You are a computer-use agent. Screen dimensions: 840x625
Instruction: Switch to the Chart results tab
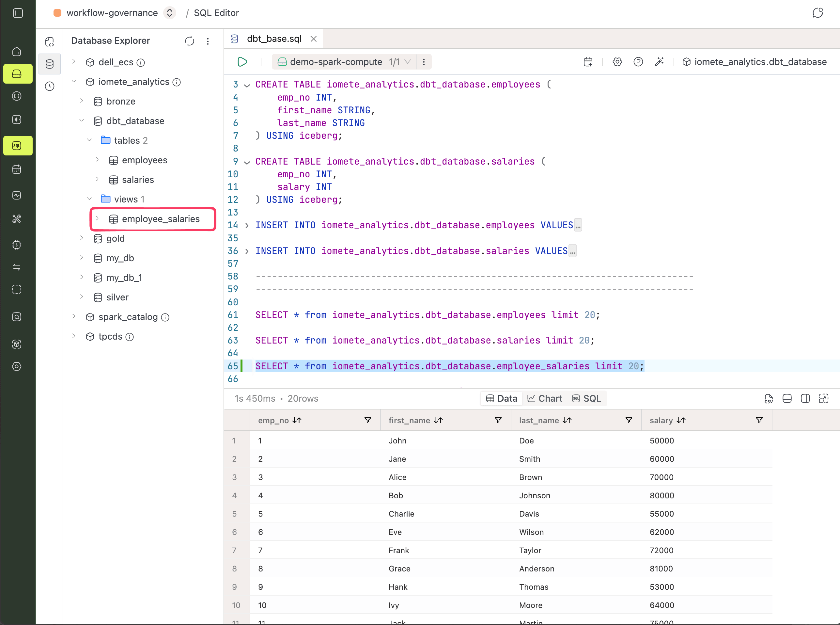[545, 398]
